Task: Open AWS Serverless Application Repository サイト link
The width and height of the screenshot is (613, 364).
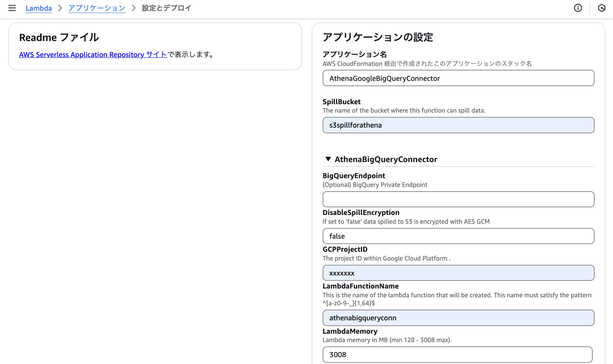Action: (93, 54)
